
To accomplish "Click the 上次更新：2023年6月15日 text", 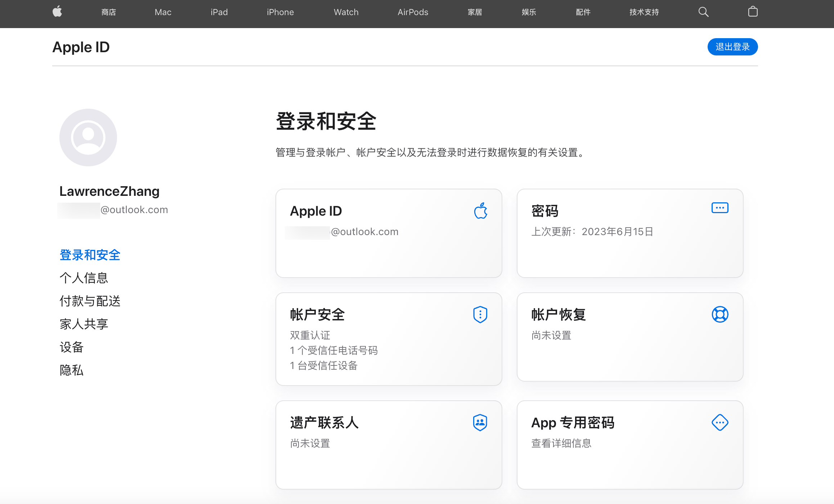I will click(x=592, y=231).
